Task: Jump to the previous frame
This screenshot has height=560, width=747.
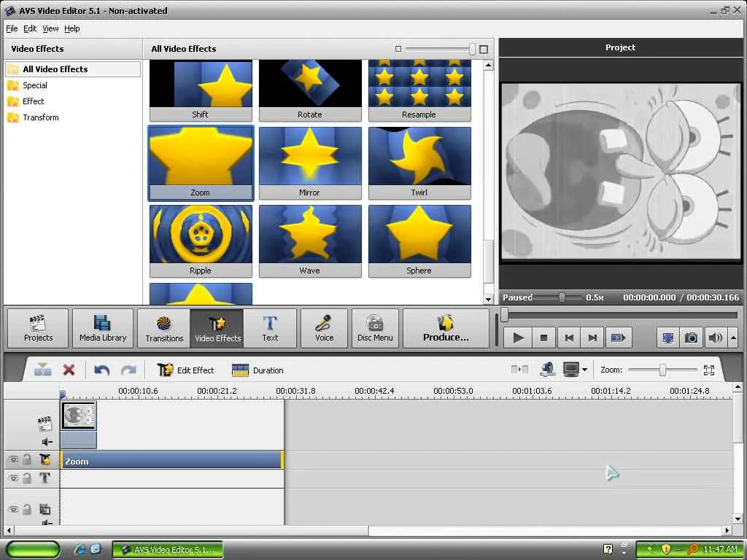Action: point(569,338)
